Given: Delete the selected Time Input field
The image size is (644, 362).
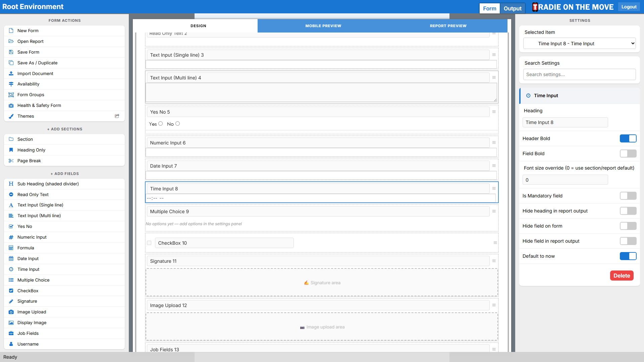Looking at the screenshot, I should pyautogui.click(x=622, y=276).
